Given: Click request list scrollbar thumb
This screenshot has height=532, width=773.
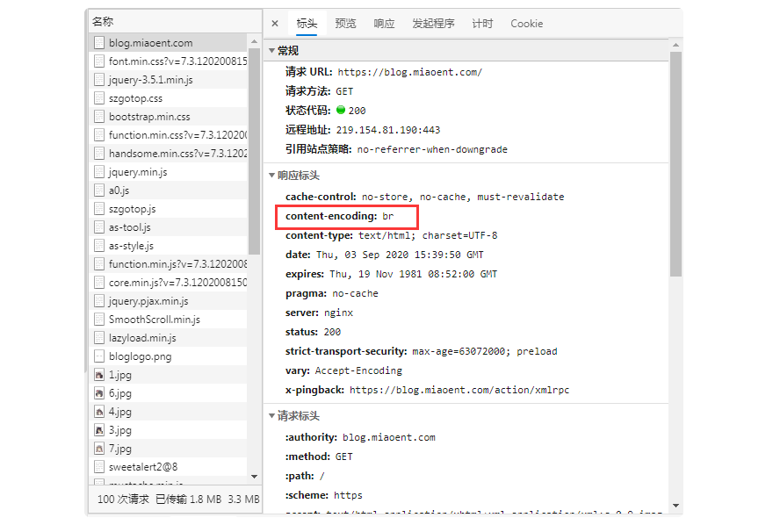Looking at the screenshot, I should pyautogui.click(x=254, y=152).
